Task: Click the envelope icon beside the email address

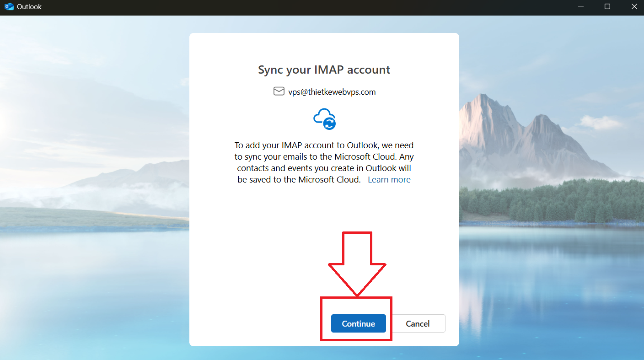Action: [279, 91]
